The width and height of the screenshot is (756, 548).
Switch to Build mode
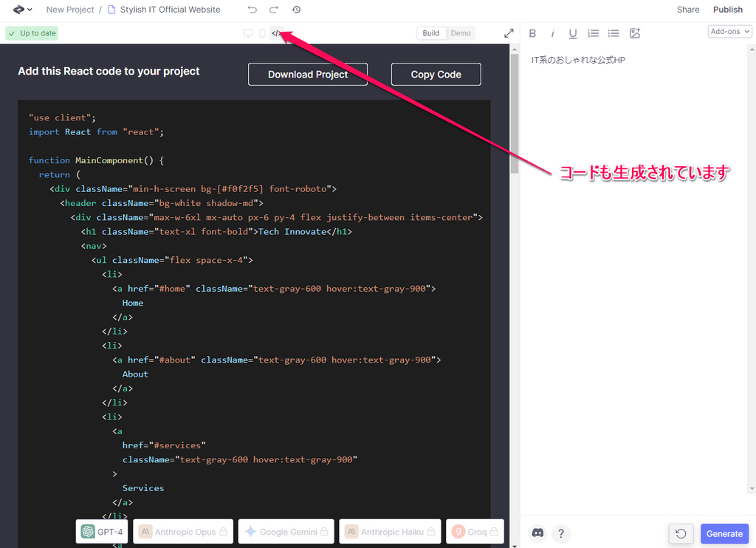[x=431, y=33]
